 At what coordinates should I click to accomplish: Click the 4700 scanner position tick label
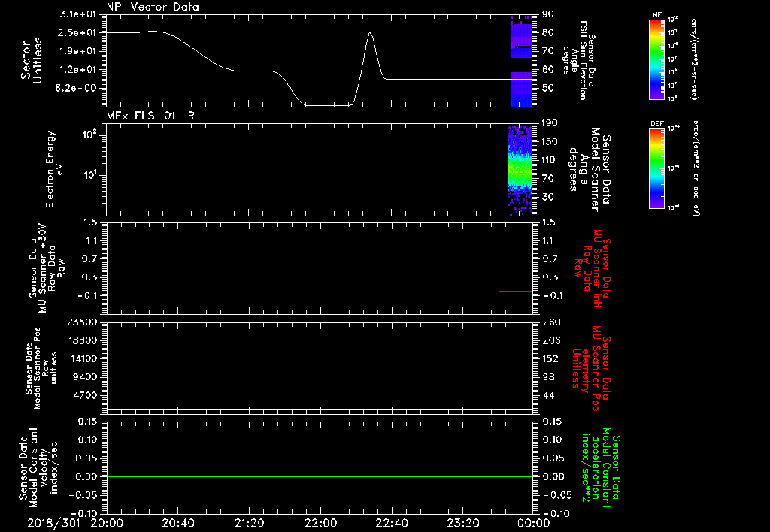[x=85, y=395]
